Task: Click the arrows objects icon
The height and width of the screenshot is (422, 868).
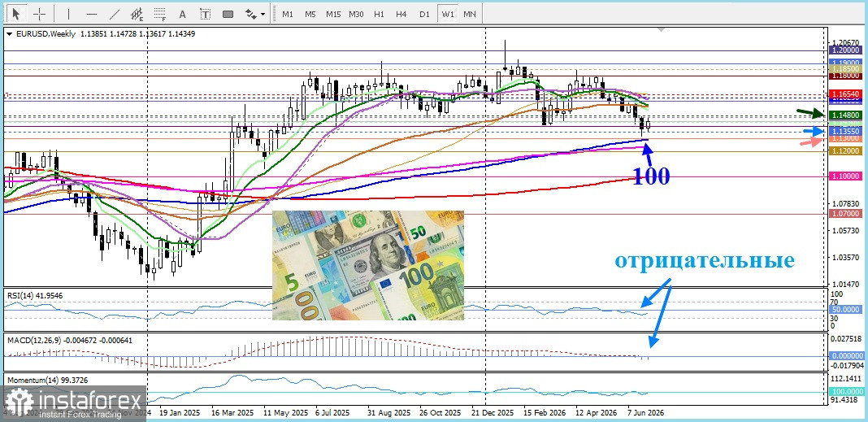Action: click(251, 14)
